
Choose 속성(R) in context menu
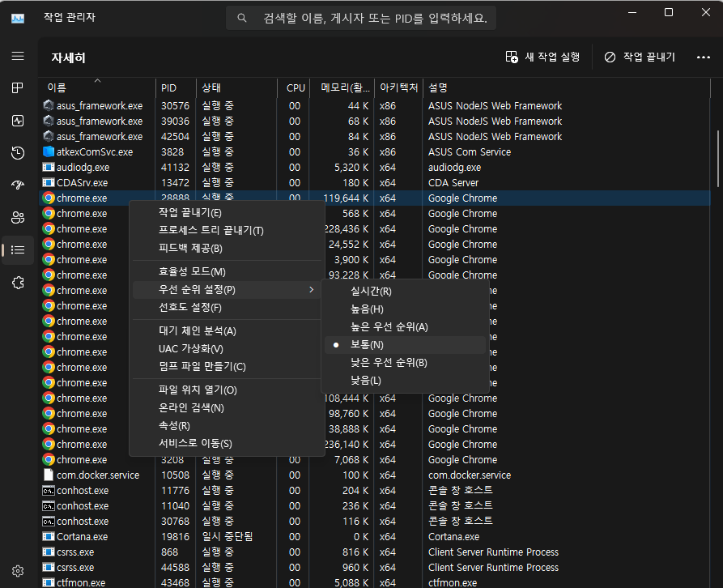click(227, 426)
